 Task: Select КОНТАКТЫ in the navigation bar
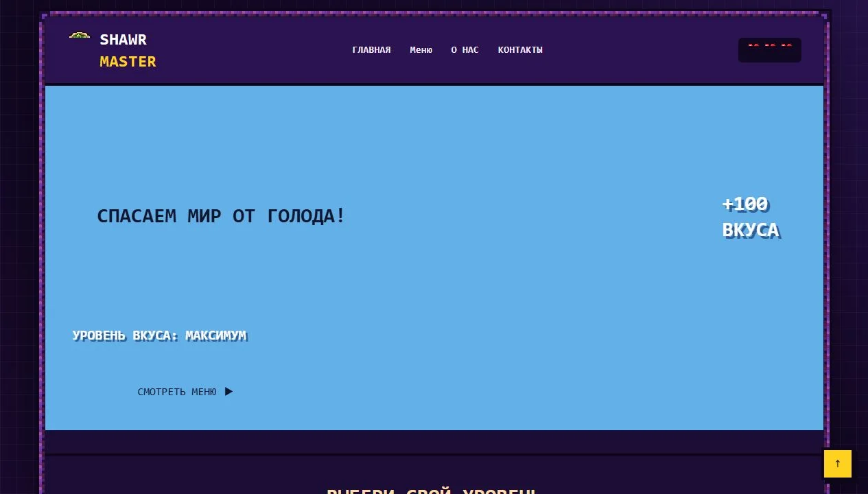coord(520,50)
